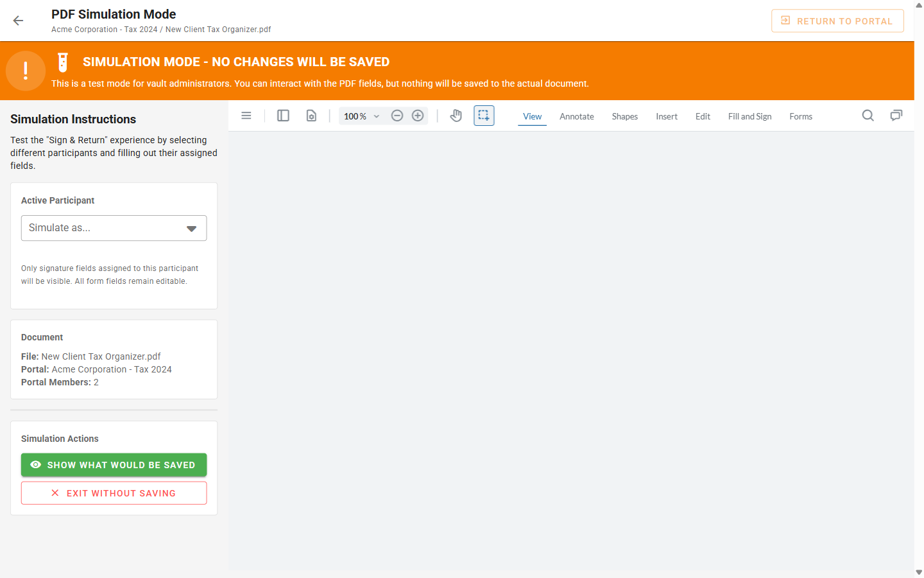Select the Pan hand tool
The width and height of the screenshot is (924, 578).
(x=456, y=116)
